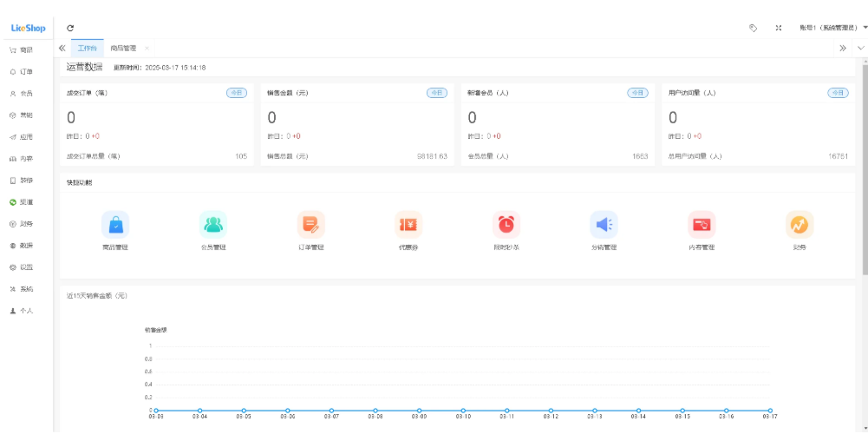Click the 今日 badge on 用户访问量 card

pyautogui.click(x=838, y=93)
